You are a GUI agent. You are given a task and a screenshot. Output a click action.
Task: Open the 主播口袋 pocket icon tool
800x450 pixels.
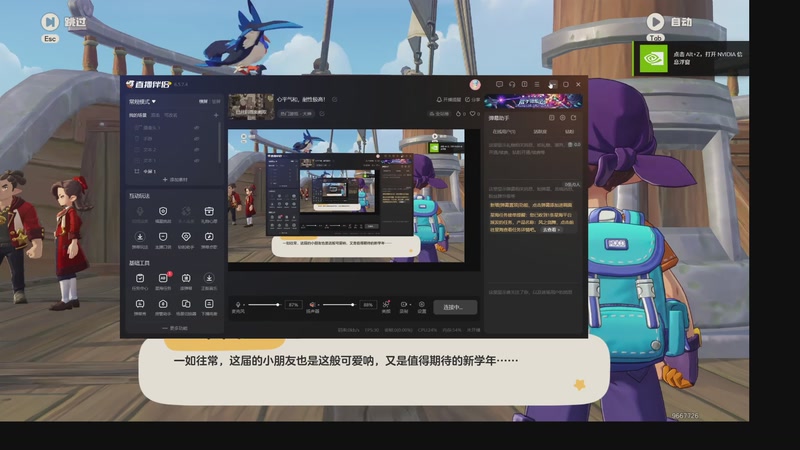coord(163,239)
